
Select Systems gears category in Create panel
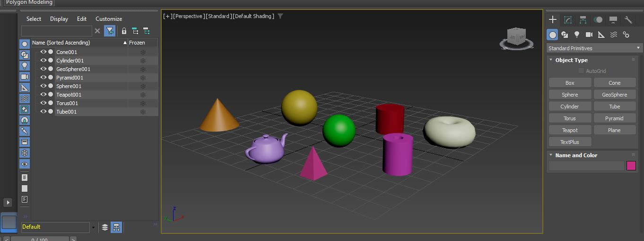(626, 35)
